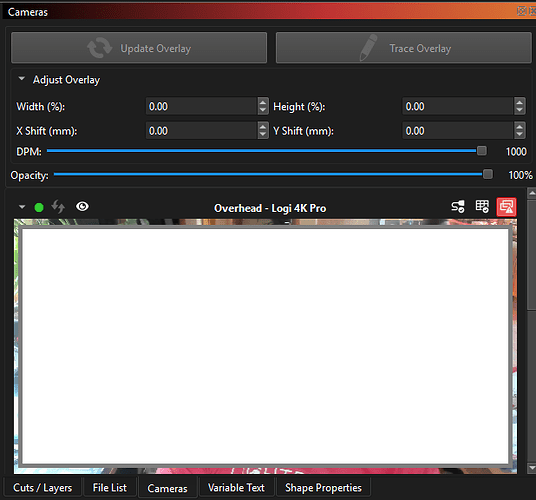Switch to the Shape Properties tab
The width and height of the screenshot is (536, 500).
pyautogui.click(x=323, y=488)
